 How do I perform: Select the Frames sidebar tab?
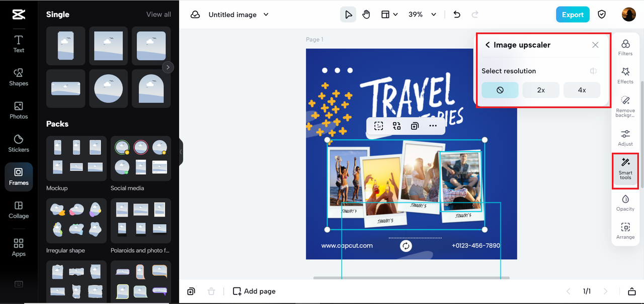pos(19,176)
